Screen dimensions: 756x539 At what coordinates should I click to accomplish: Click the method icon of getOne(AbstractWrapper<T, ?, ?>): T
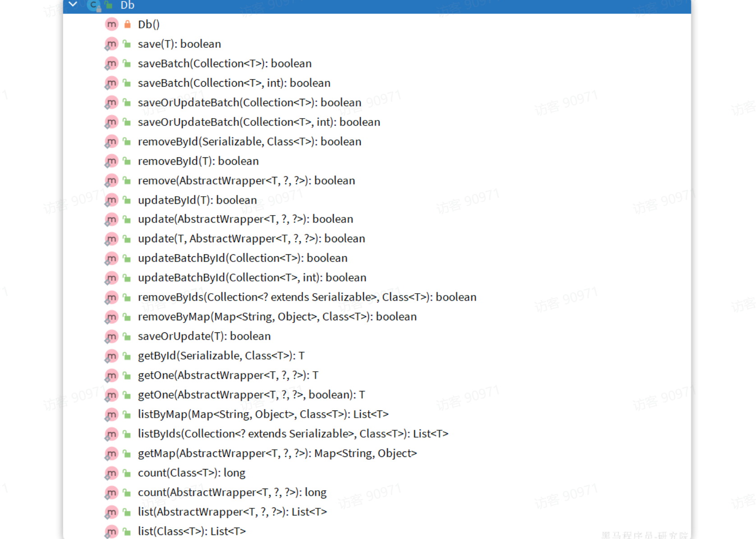click(111, 375)
